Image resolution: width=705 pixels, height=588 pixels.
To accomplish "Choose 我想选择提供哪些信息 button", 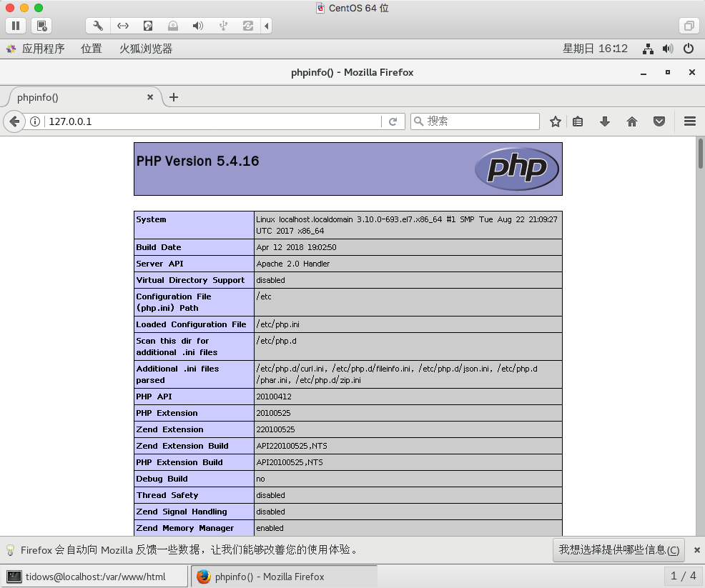I will click(618, 550).
